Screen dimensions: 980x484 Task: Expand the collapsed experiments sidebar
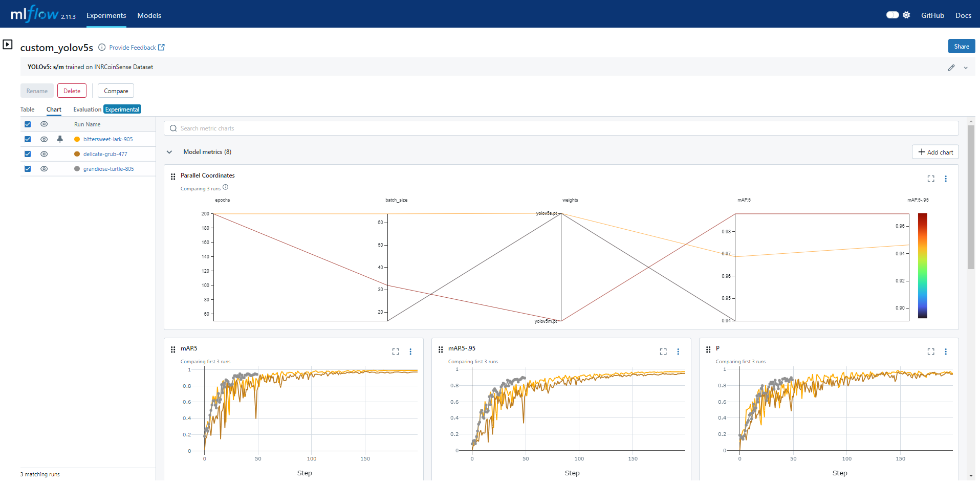[8, 45]
